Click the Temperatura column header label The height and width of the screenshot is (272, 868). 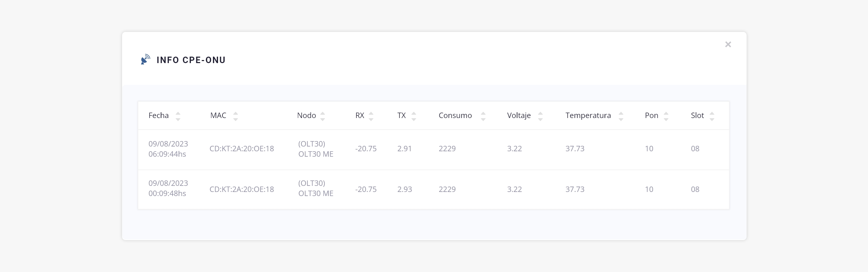tap(588, 115)
